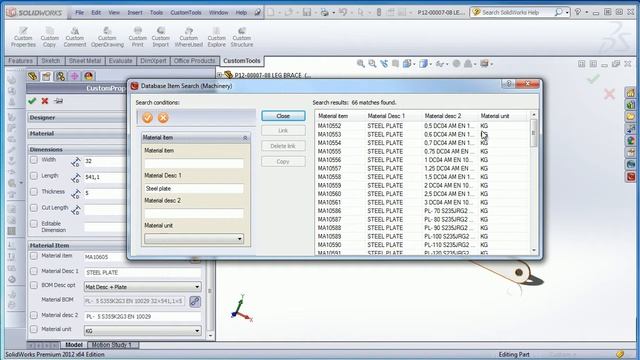This screenshot has width=640, height=360.
Task: Open the File menu
Action: click(80, 13)
